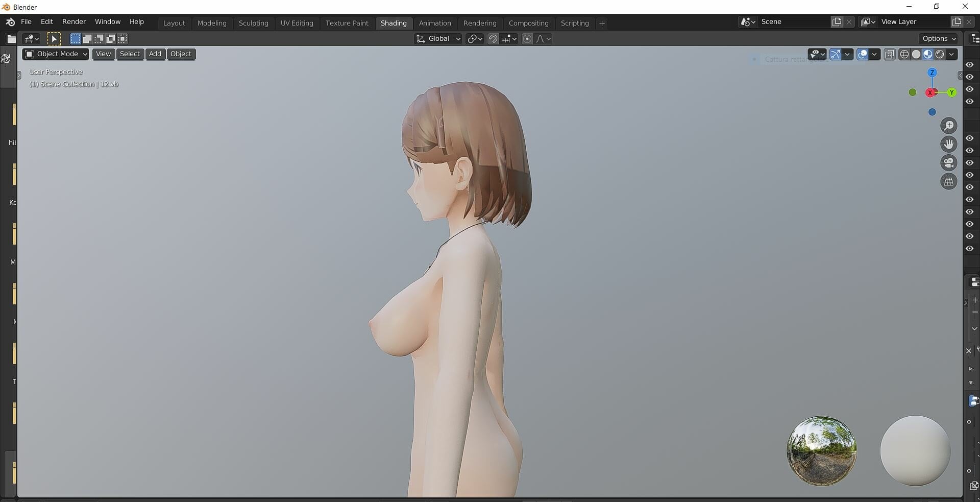Switch perspective/orthographic with grid icon
The image size is (980, 502).
pos(949,182)
